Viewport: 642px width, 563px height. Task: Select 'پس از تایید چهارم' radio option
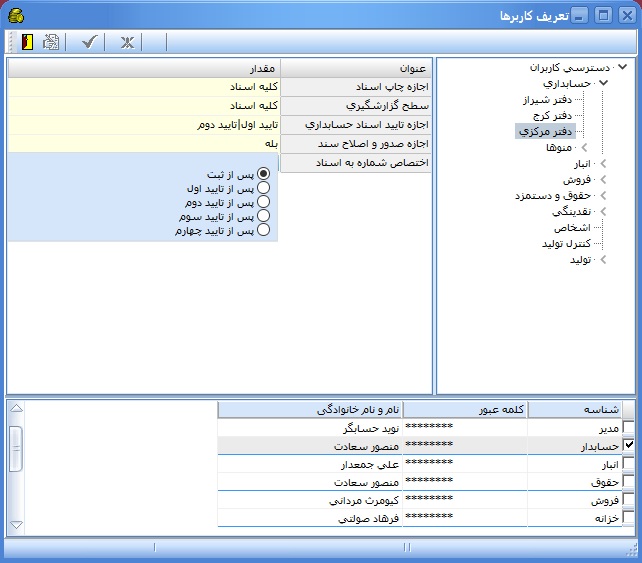coord(264,230)
